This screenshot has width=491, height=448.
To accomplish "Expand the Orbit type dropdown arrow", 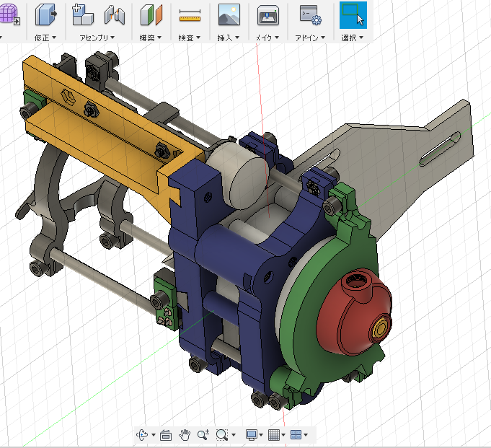I will [x=154, y=435].
